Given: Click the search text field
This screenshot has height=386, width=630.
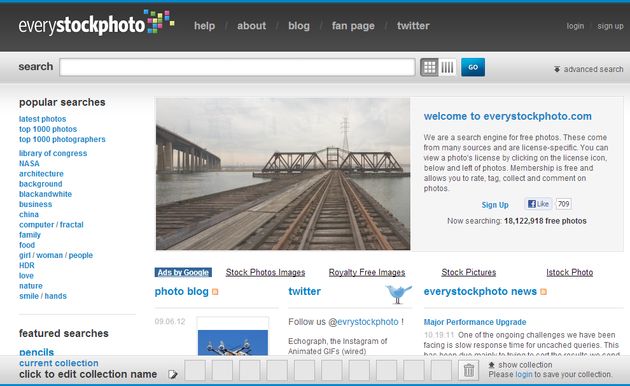Looking at the screenshot, I should click(237, 67).
